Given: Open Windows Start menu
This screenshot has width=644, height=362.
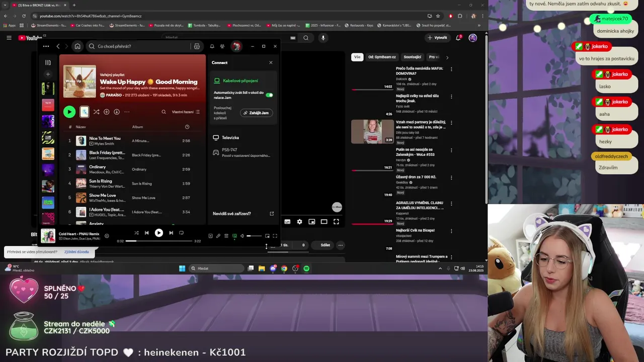Looking at the screenshot, I should pos(182,268).
